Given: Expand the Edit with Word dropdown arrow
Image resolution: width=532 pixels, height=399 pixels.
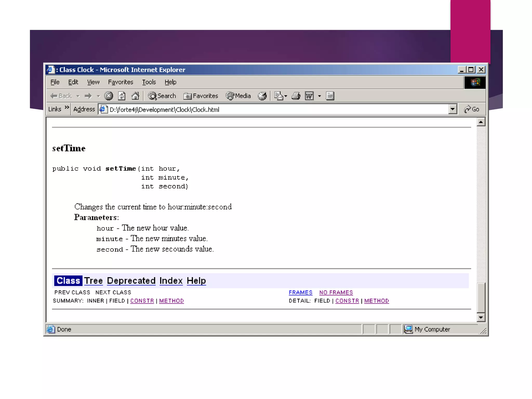Looking at the screenshot, I should pos(320,96).
